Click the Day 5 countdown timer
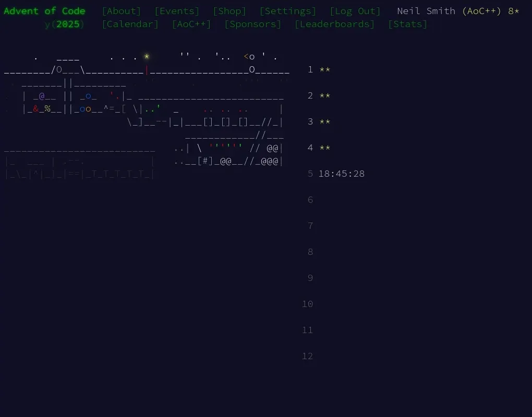 click(342, 174)
